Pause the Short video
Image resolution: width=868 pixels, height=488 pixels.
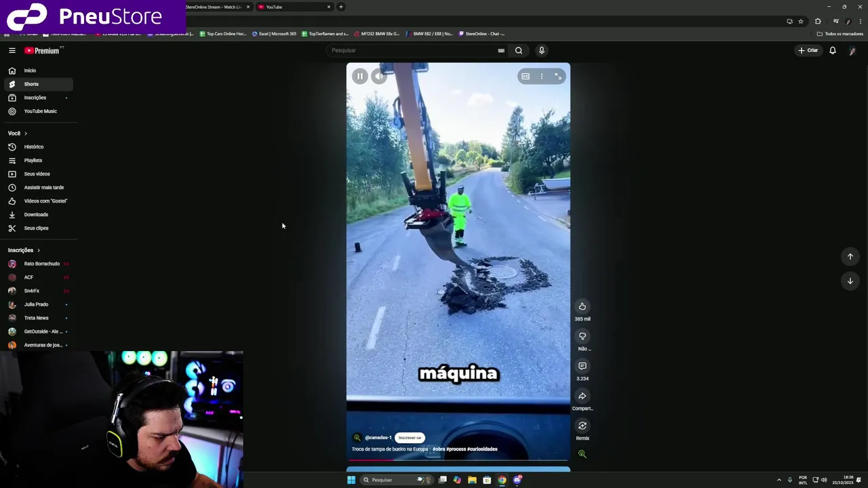(x=360, y=77)
